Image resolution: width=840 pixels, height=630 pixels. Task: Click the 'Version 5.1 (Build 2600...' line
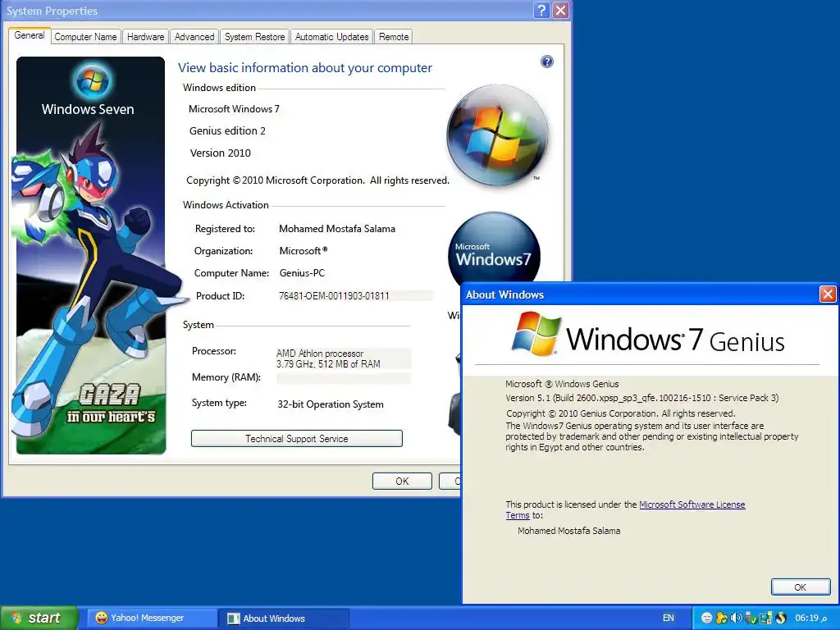642,398
